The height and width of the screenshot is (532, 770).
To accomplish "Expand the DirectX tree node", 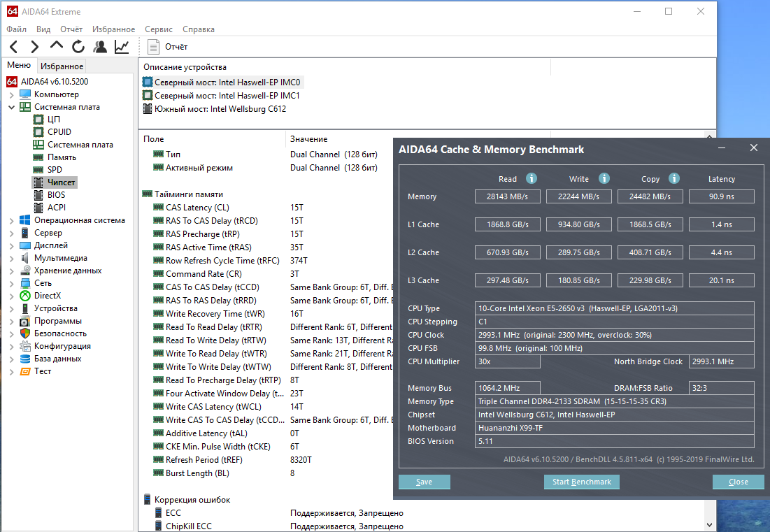I will coord(12,296).
